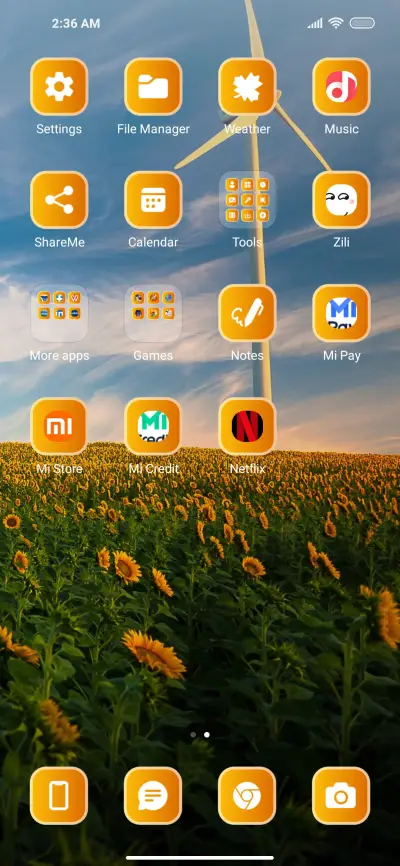Open the Tools folder
The width and height of the screenshot is (400, 866).
coord(247,200)
